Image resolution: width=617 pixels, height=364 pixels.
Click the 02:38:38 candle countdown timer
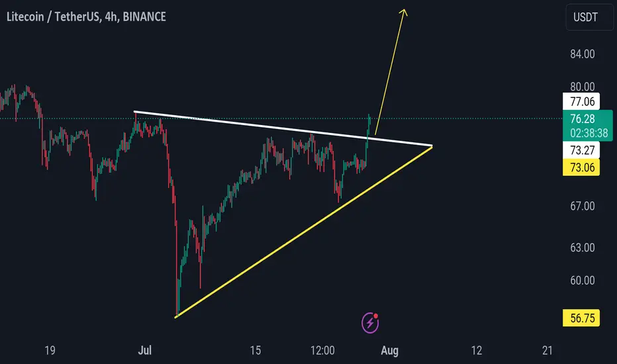point(589,133)
